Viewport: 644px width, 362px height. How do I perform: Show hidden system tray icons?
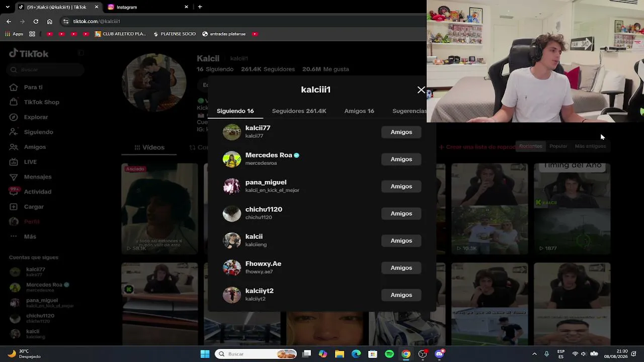click(x=534, y=354)
